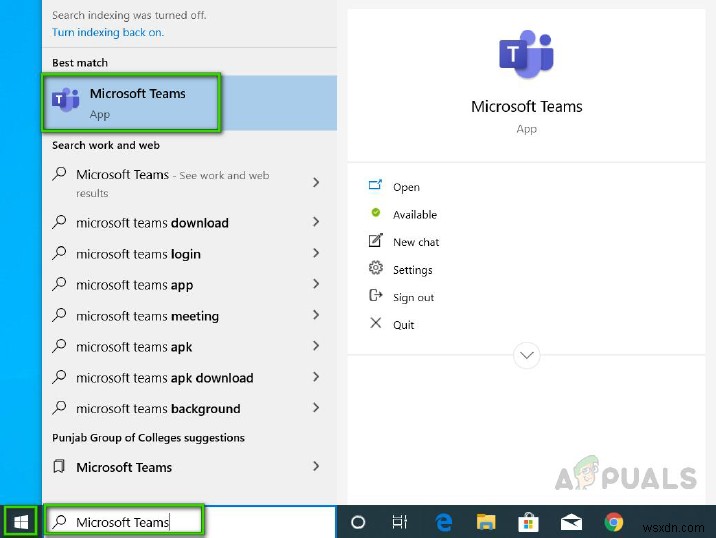This screenshot has width=716, height=538.
Task: Launch Google Chrome from the taskbar
Action: 614,522
